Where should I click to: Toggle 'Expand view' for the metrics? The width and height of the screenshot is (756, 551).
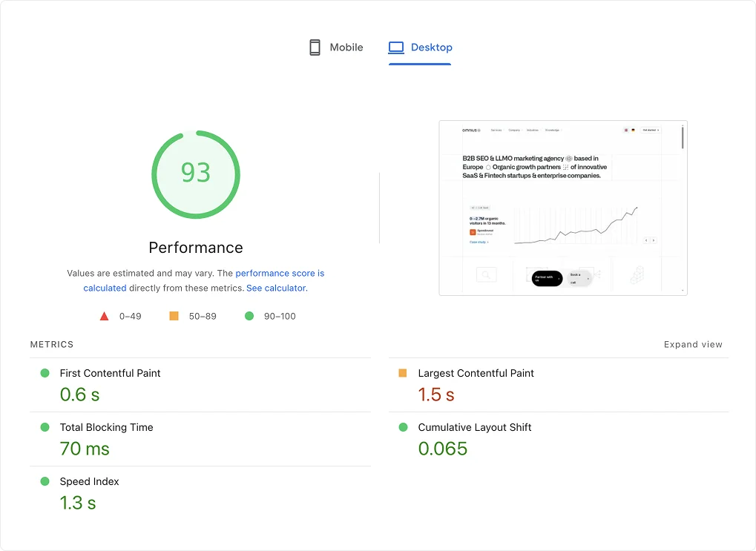point(693,344)
